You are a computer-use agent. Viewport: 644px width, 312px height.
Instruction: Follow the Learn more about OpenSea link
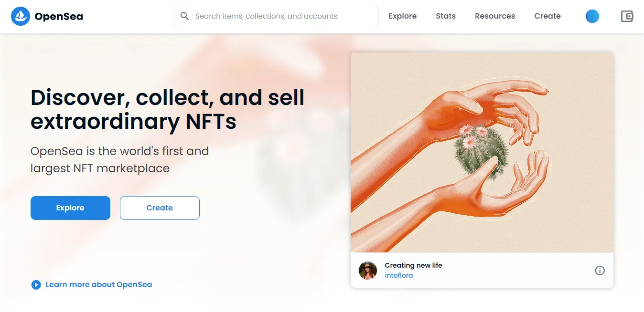coord(99,285)
